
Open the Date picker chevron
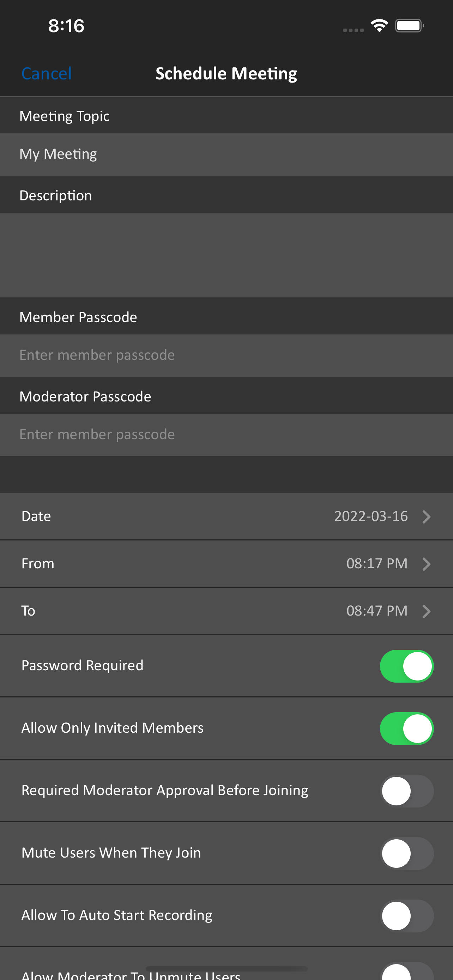click(427, 516)
